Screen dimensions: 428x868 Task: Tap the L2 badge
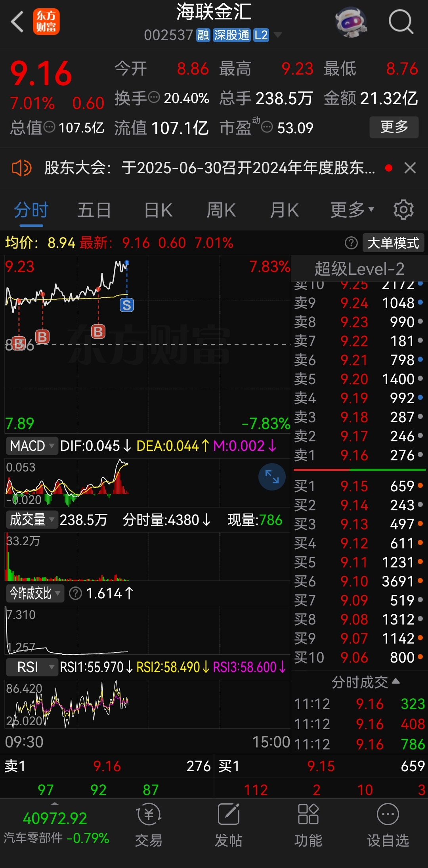pyautogui.click(x=261, y=35)
